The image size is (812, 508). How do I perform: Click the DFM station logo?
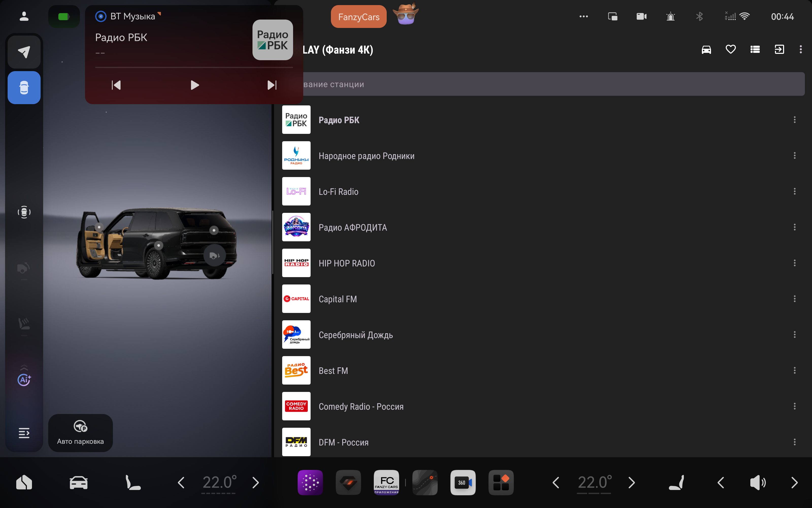point(296,442)
